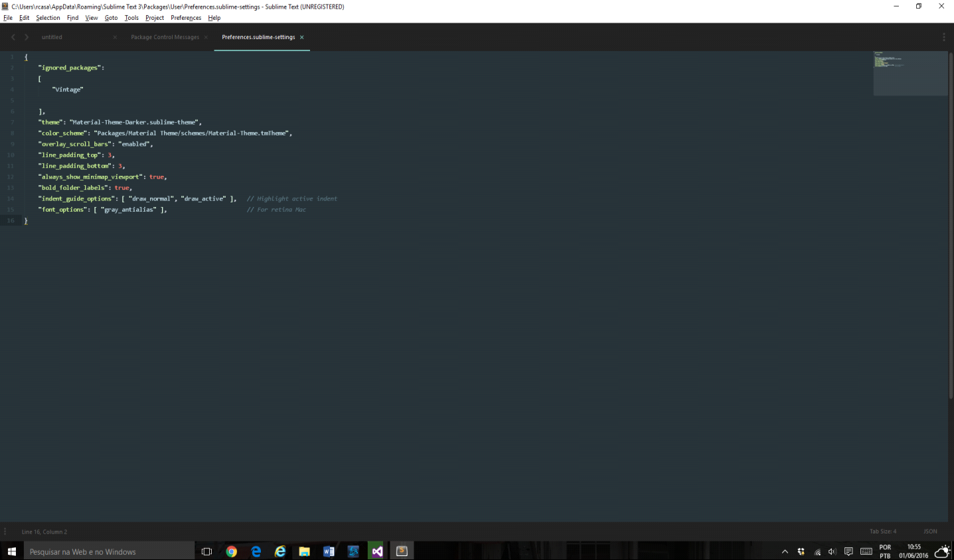954x560 pixels.
Task: Click the "overlay_scroll_bars" key
Action: point(74,144)
